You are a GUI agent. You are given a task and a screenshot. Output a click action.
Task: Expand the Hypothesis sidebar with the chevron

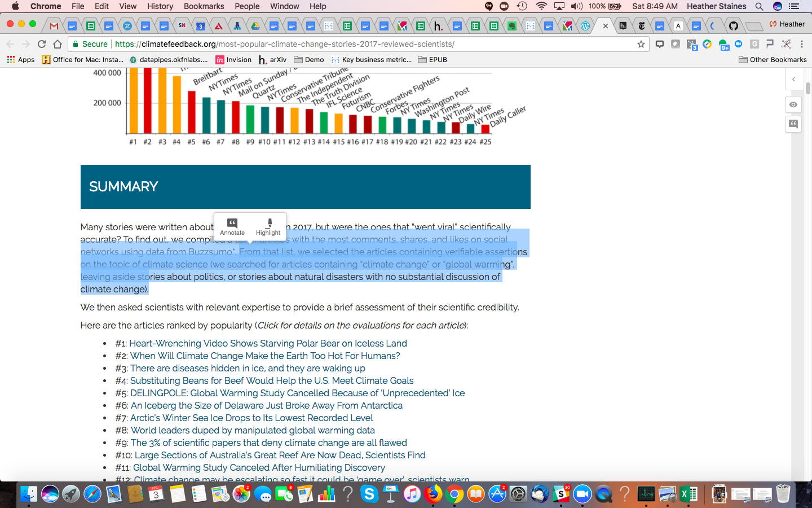(x=793, y=80)
